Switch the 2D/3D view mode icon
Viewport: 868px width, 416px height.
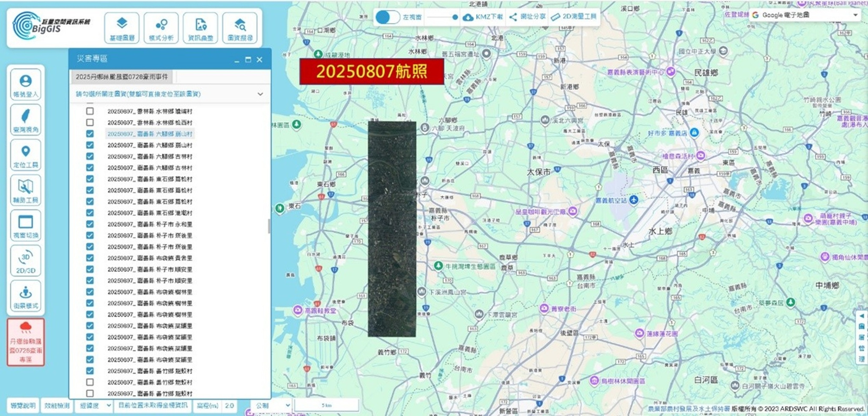[x=26, y=261]
